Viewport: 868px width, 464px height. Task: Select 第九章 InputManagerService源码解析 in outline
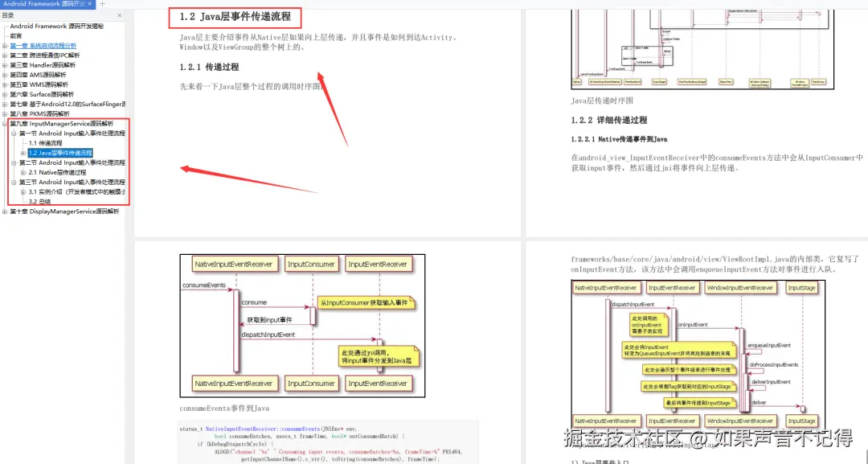click(x=61, y=124)
